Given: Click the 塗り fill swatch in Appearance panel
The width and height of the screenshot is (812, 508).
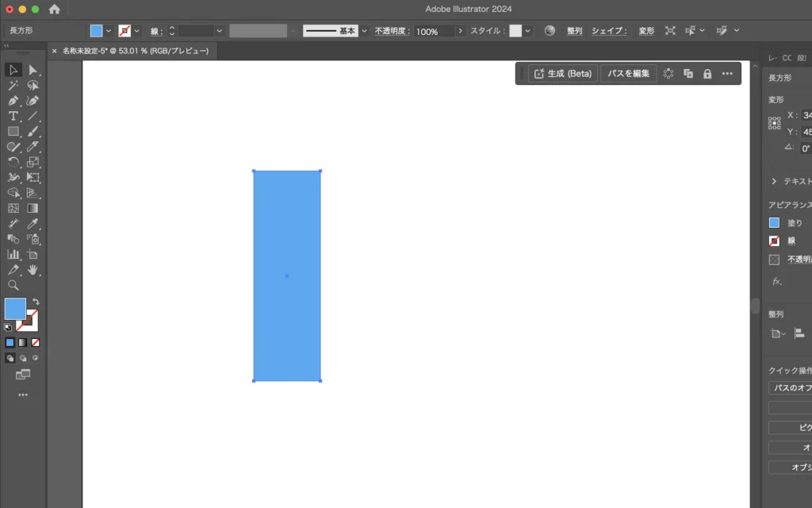Looking at the screenshot, I should click(775, 223).
